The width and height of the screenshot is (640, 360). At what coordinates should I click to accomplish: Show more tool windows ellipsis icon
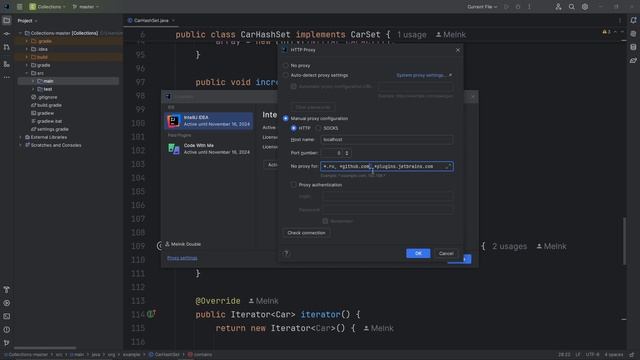(7, 77)
